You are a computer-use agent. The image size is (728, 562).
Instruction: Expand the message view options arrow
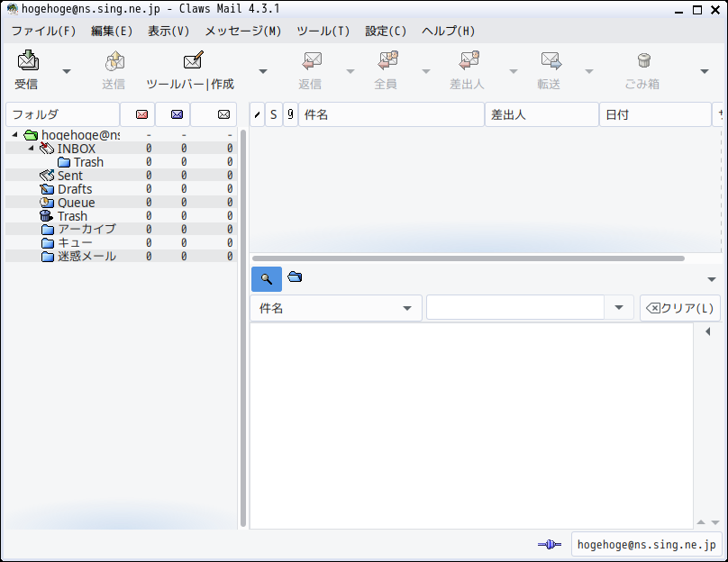(711, 279)
